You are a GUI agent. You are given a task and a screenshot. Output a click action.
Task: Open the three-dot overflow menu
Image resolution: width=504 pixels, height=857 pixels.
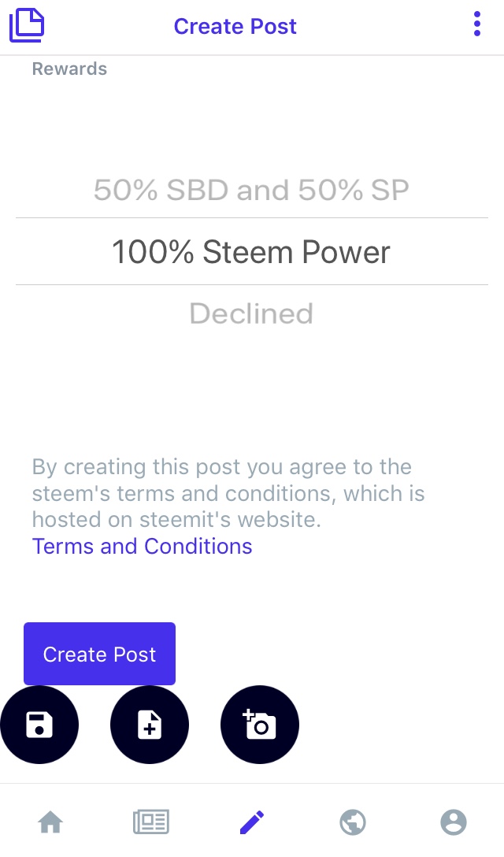pos(477,24)
